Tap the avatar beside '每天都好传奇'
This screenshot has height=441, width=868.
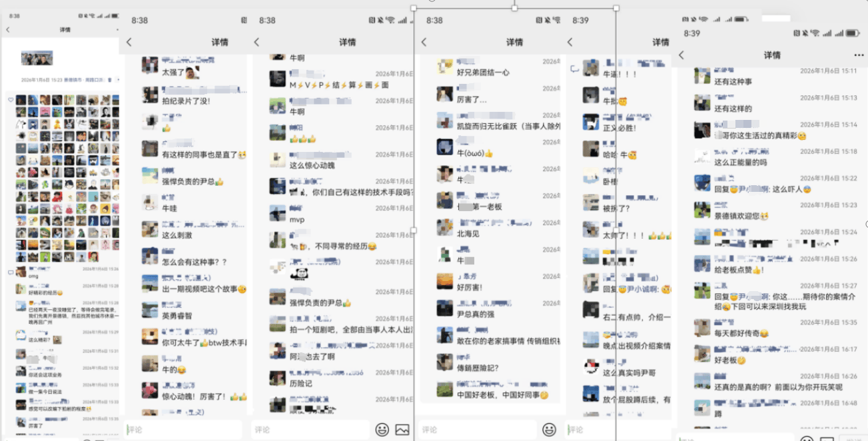point(702,327)
